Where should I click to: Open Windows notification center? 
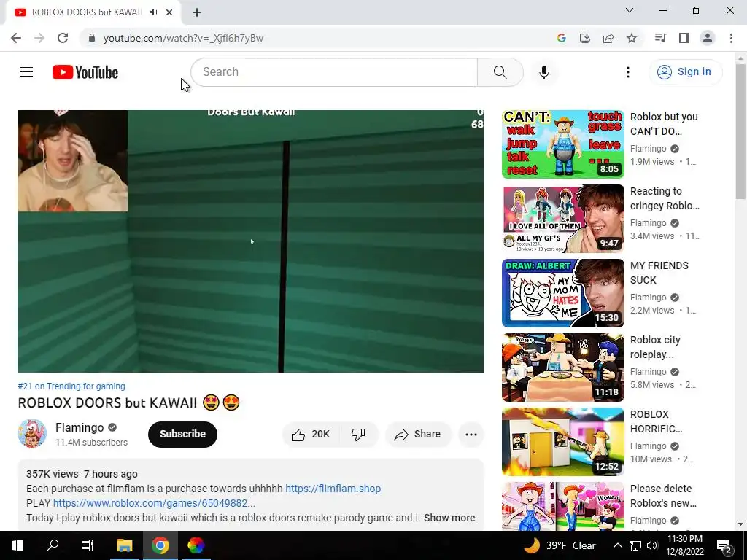pos(724,546)
